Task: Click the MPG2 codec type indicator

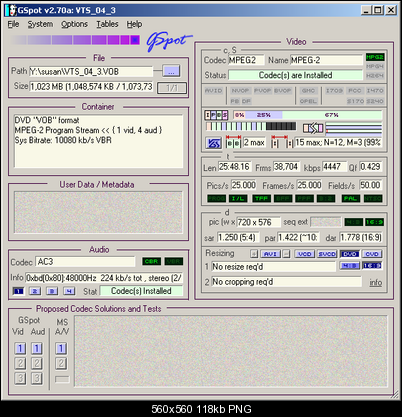Action: tap(375, 57)
